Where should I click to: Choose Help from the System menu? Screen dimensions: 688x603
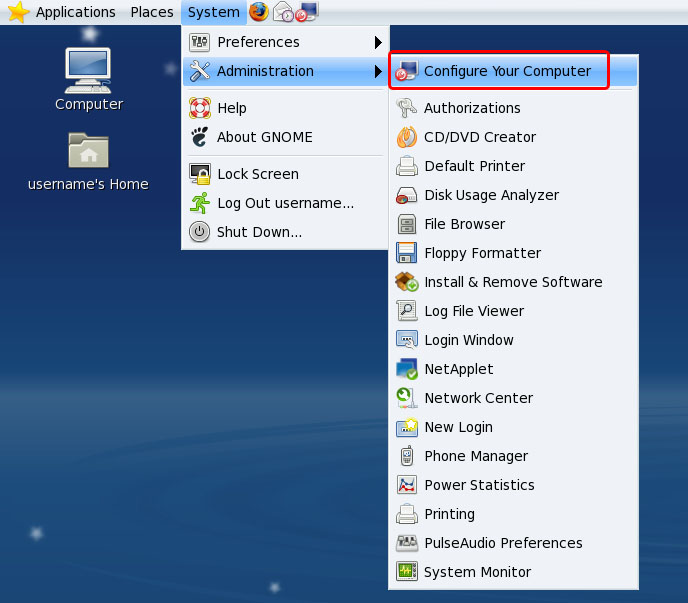[232, 108]
